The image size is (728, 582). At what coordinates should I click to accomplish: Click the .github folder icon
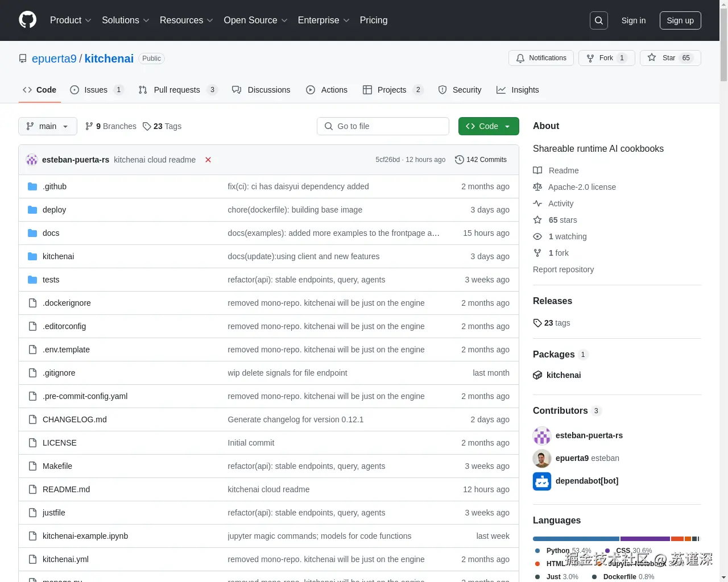pyautogui.click(x=32, y=186)
